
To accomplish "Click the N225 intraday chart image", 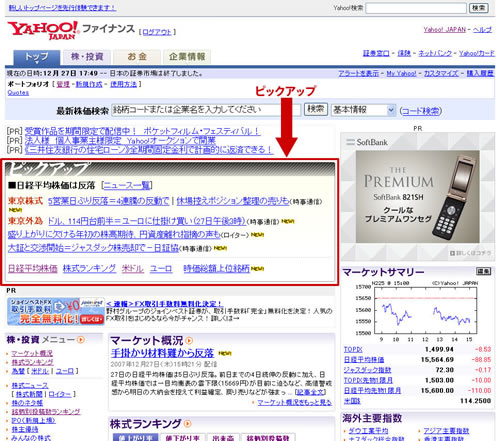I will tap(417, 311).
